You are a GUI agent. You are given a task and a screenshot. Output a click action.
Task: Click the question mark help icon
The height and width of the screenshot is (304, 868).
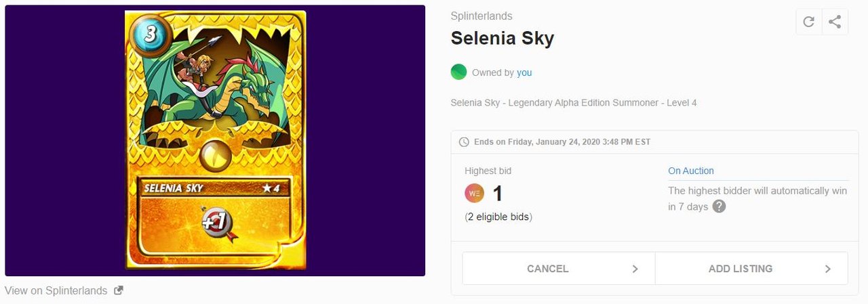point(719,207)
